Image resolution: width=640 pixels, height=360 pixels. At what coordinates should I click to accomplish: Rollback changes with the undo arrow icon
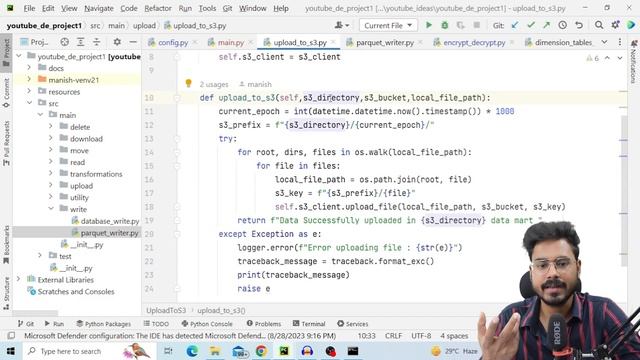pos(579,25)
